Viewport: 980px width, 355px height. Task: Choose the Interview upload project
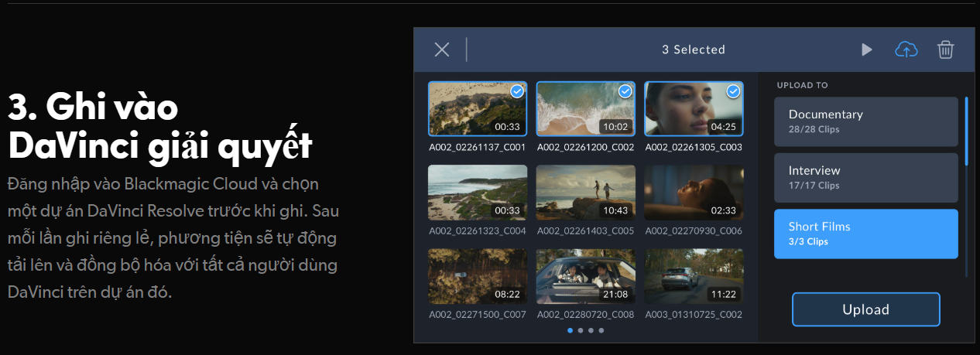point(866,177)
